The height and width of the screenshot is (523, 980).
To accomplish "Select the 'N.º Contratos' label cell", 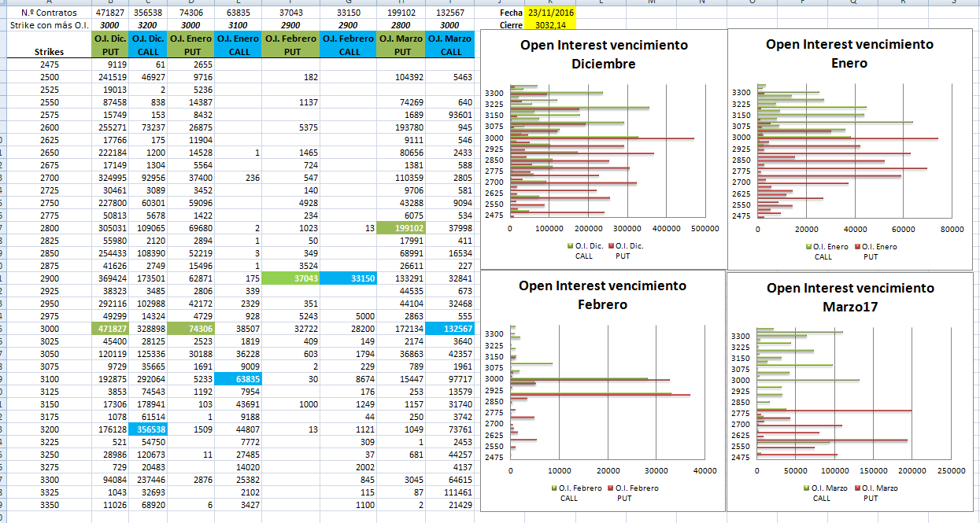I will point(49,13).
